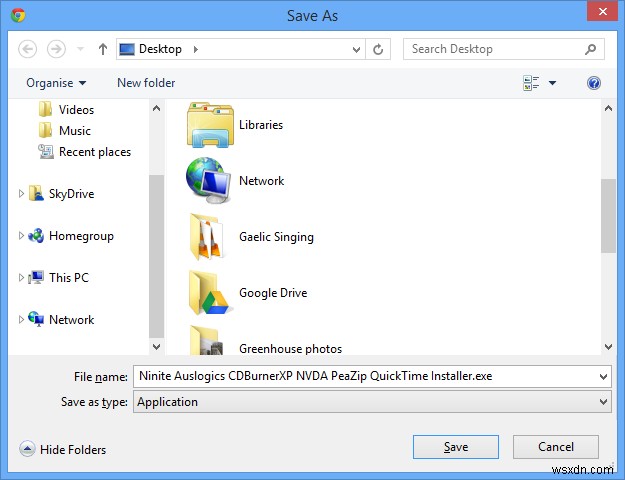The height and width of the screenshot is (480, 625).
Task: Click the Back navigation arrow
Action: pos(28,49)
